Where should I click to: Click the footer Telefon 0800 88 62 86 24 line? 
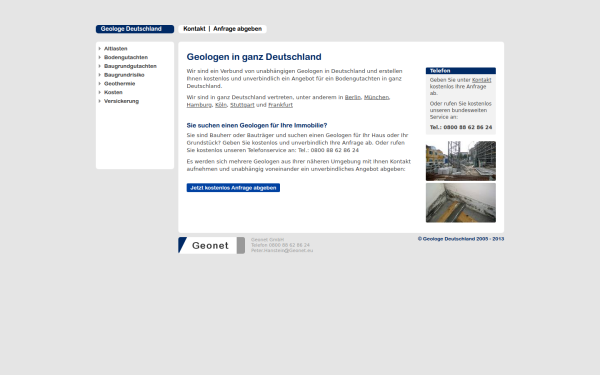click(280, 245)
